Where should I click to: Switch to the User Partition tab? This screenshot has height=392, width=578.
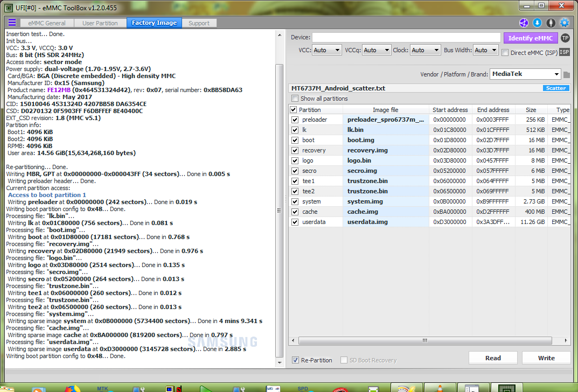(100, 23)
